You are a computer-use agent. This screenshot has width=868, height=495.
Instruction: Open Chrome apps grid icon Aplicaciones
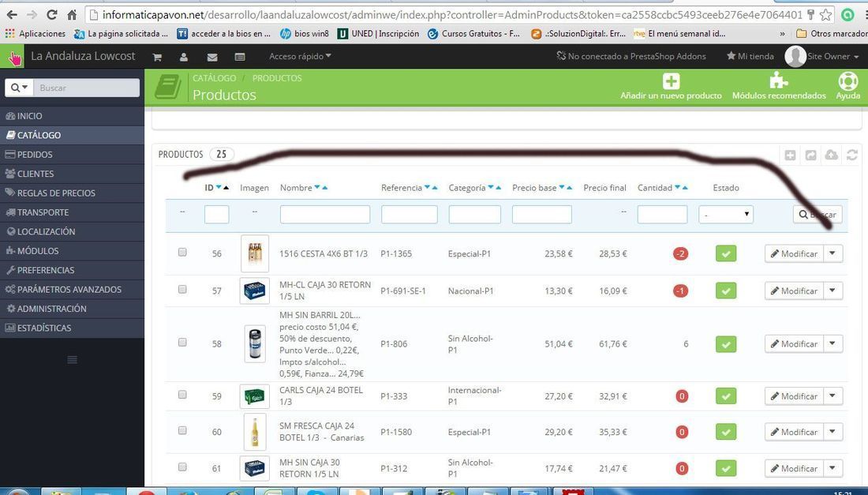[9, 34]
